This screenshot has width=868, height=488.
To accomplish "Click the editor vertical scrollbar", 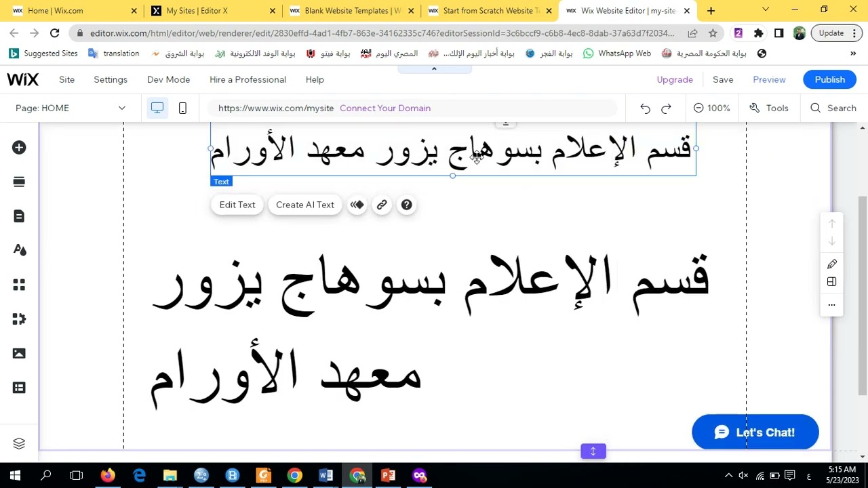I will click(863, 295).
